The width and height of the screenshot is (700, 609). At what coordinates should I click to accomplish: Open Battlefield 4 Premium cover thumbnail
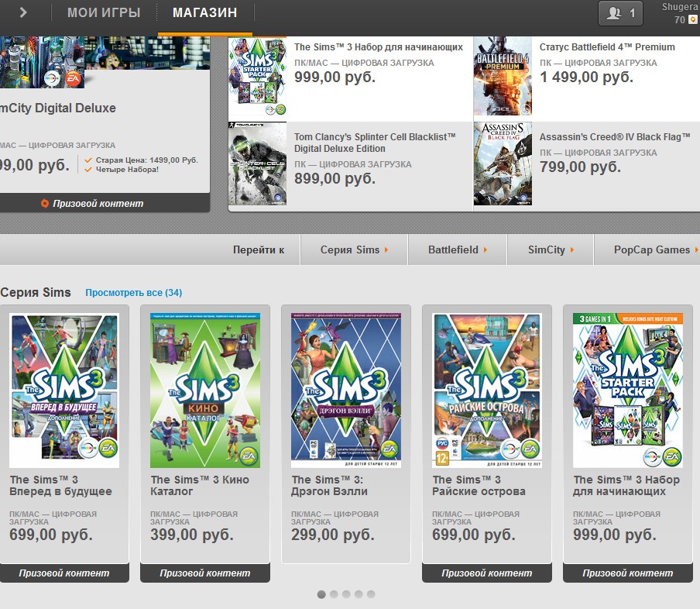(503, 77)
